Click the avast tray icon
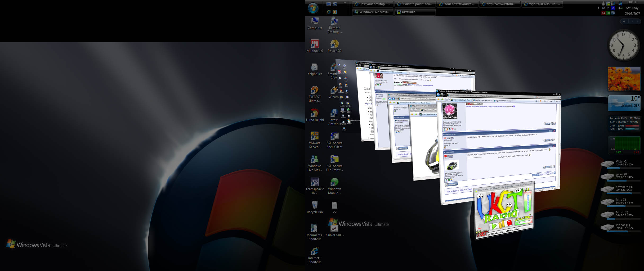Viewport: 644px width, 271px height. pos(613,13)
